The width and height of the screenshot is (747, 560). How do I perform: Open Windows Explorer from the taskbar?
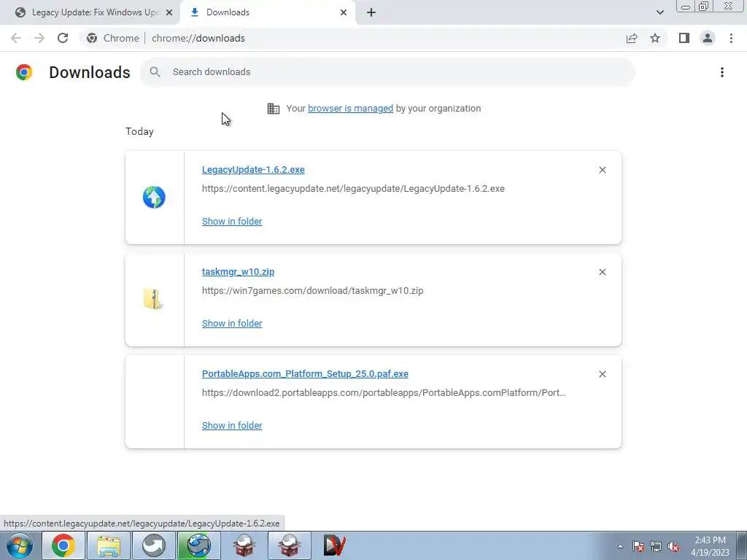(109, 545)
